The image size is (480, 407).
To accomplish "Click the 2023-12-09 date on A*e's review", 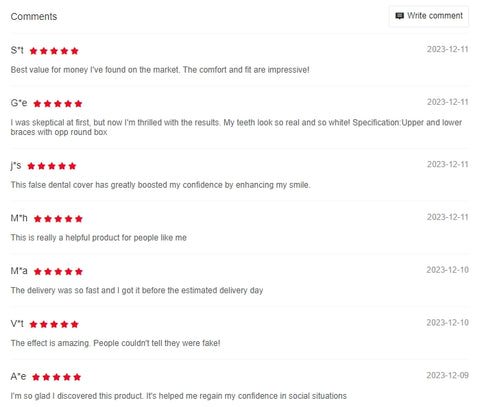I will click(x=447, y=375).
